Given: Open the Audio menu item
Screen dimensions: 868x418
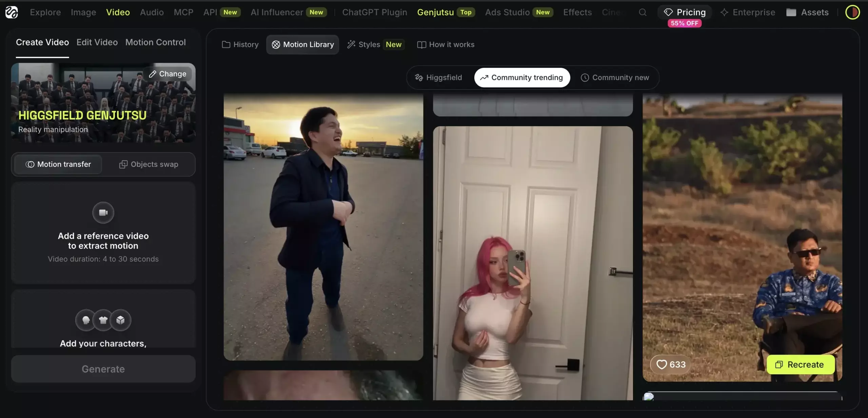Looking at the screenshot, I should point(152,12).
